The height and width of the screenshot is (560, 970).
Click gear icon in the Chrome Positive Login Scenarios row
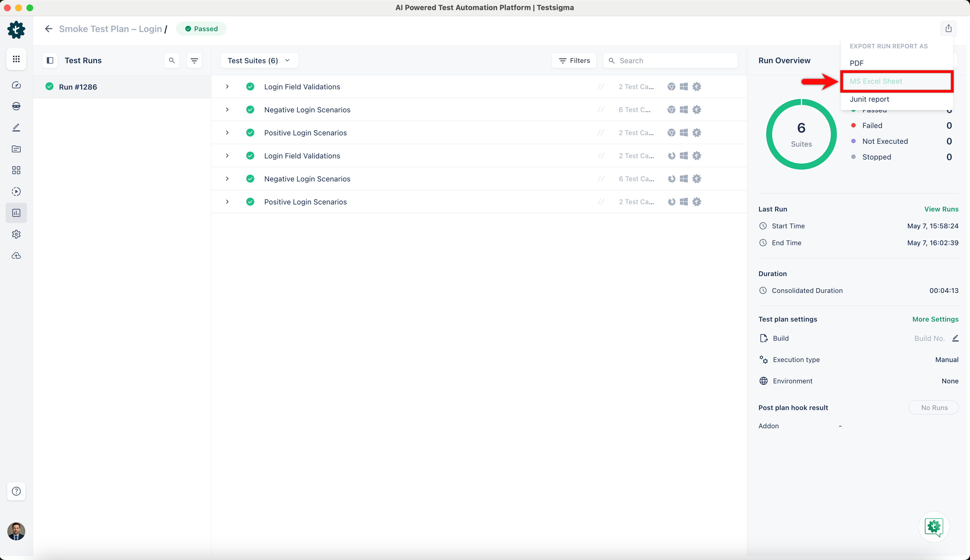click(x=696, y=133)
